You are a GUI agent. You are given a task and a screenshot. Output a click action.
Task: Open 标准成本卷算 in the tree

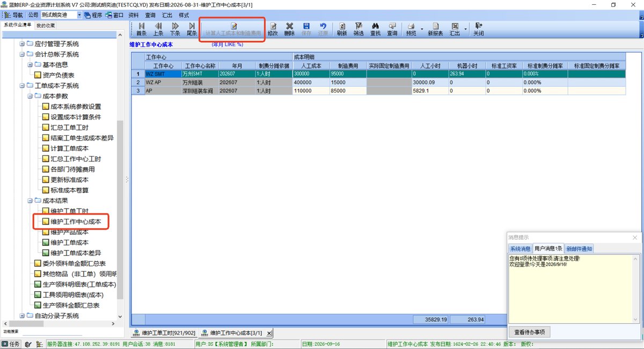pos(69,190)
